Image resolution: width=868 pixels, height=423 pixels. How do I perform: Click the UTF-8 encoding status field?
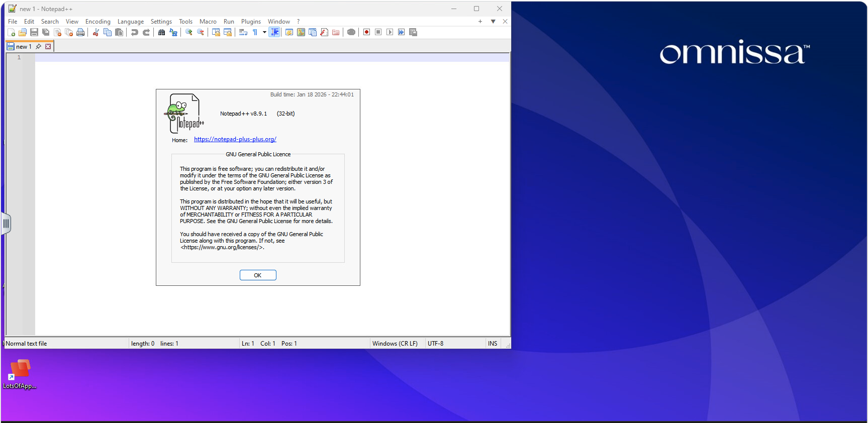436,344
